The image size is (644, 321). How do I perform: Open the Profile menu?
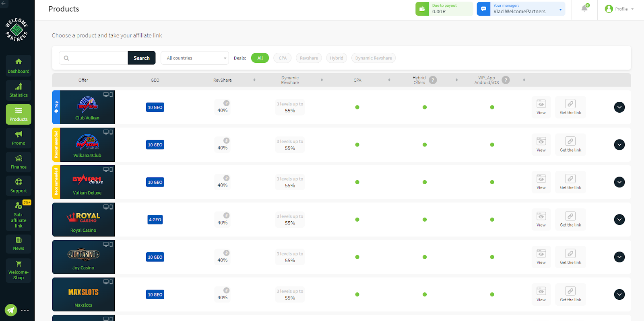pos(619,9)
